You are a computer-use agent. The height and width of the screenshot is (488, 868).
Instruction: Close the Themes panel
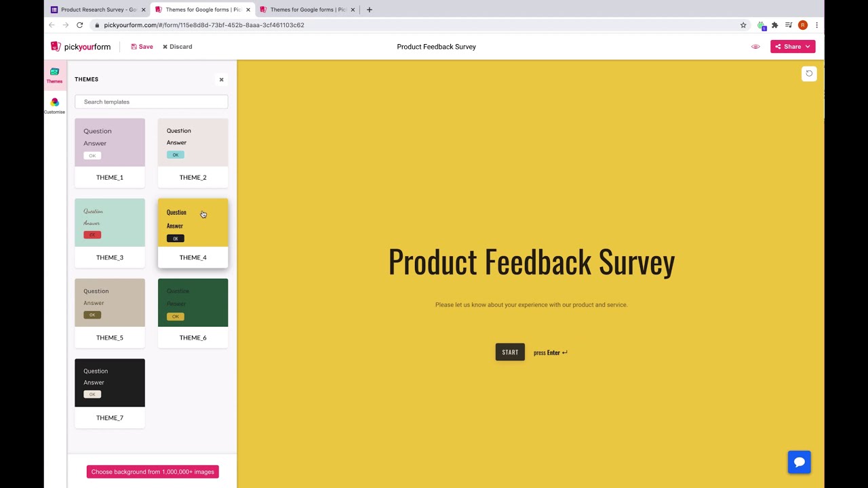pos(221,80)
